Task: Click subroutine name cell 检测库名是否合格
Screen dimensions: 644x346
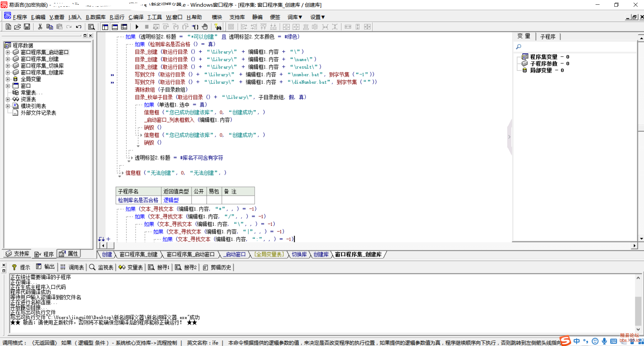Action: click(x=138, y=200)
